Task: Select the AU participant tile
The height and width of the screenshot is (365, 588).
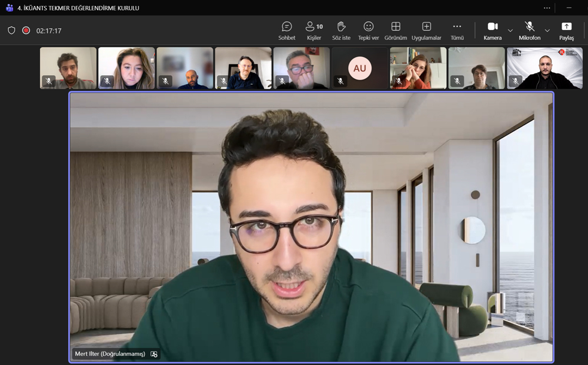Action: pyautogui.click(x=359, y=68)
